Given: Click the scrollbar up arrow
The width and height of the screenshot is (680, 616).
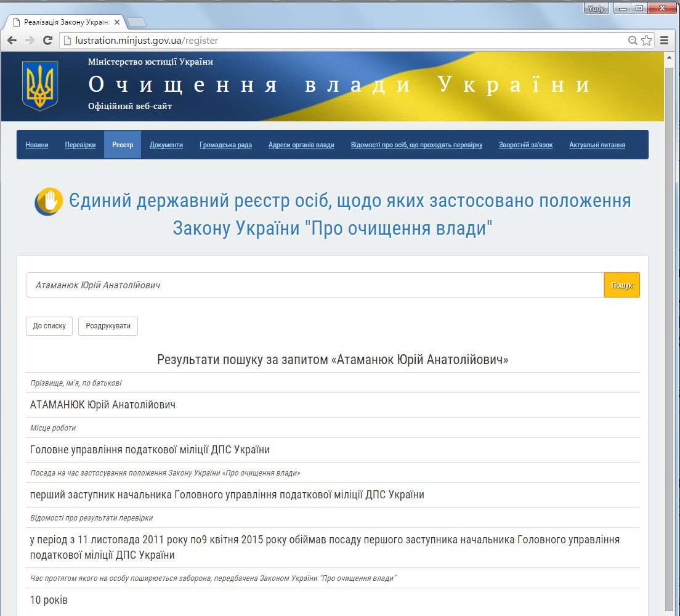Looking at the screenshot, I should 668,59.
